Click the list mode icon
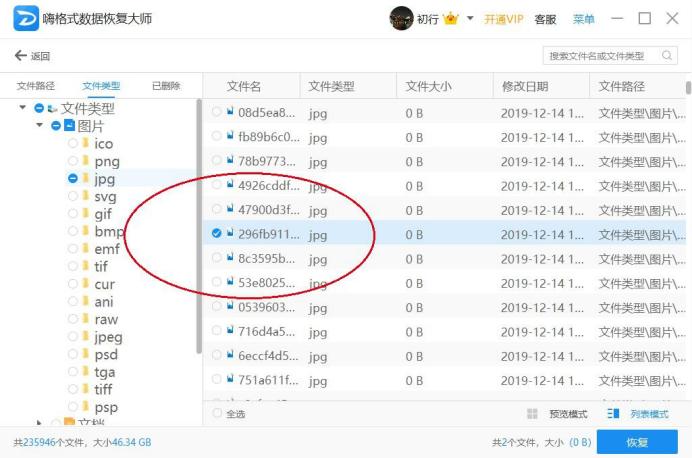Image resolution: width=692 pixels, height=458 pixels. click(613, 413)
